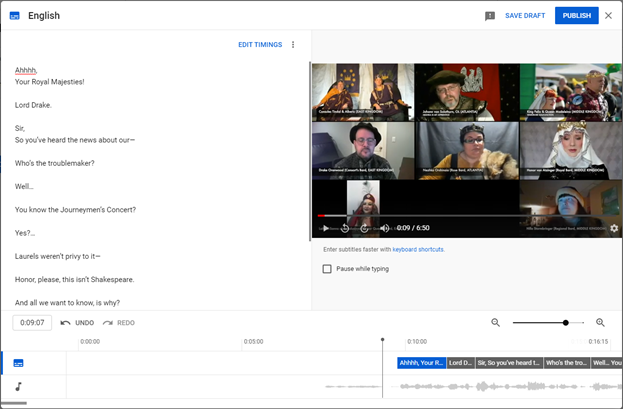Play the video preview
The width and height of the screenshot is (623, 409).
pyautogui.click(x=325, y=228)
